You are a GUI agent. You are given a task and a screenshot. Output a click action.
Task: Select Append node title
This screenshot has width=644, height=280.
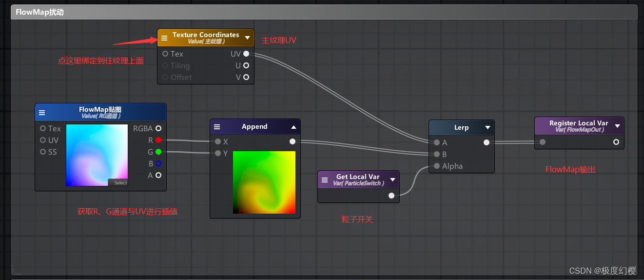(254, 127)
